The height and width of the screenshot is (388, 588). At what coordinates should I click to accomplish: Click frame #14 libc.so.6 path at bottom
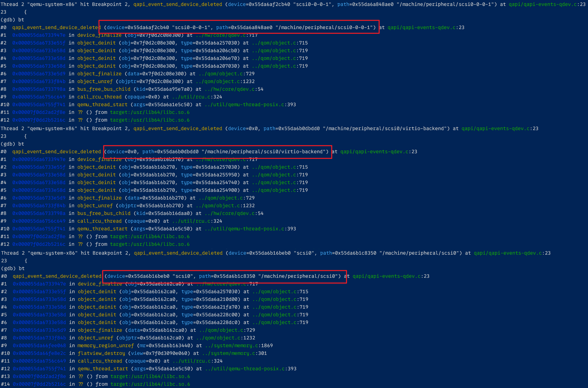(x=150, y=384)
